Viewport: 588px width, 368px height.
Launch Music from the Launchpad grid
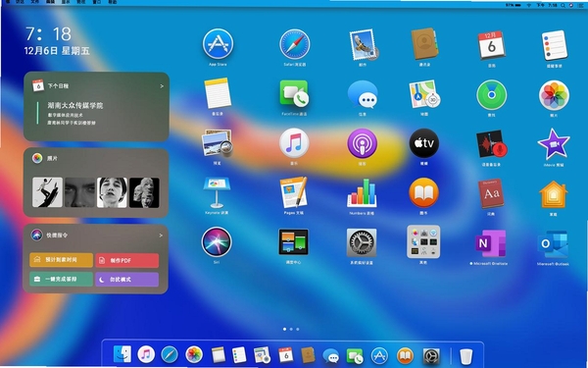coord(294,143)
